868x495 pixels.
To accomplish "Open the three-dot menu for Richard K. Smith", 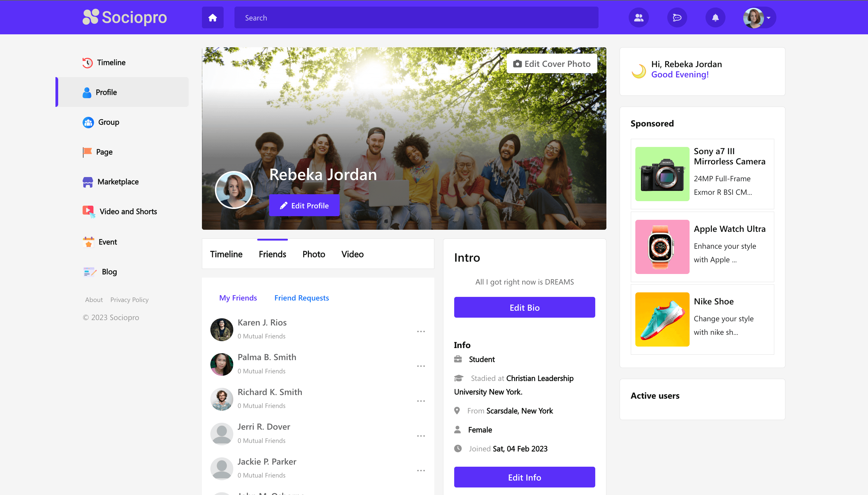I will click(420, 401).
